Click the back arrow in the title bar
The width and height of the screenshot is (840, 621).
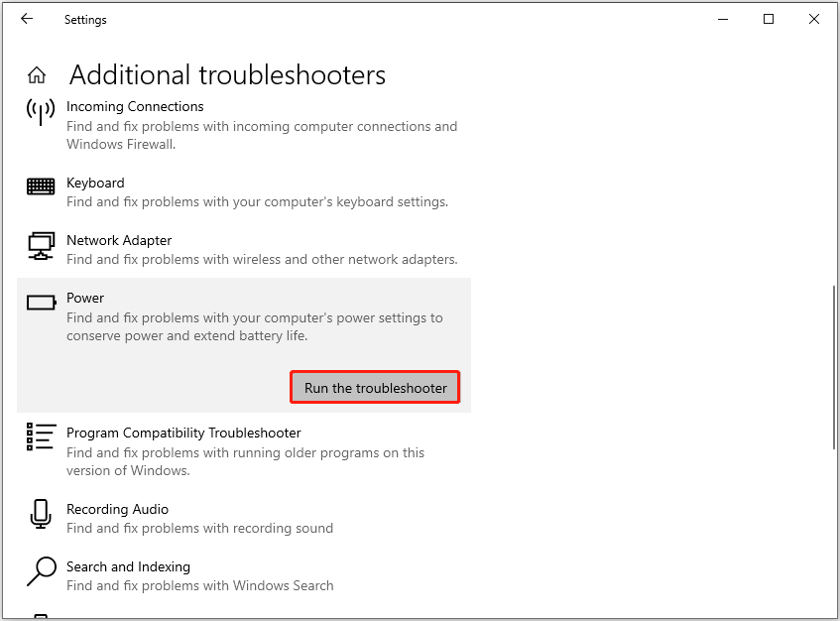click(27, 19)
